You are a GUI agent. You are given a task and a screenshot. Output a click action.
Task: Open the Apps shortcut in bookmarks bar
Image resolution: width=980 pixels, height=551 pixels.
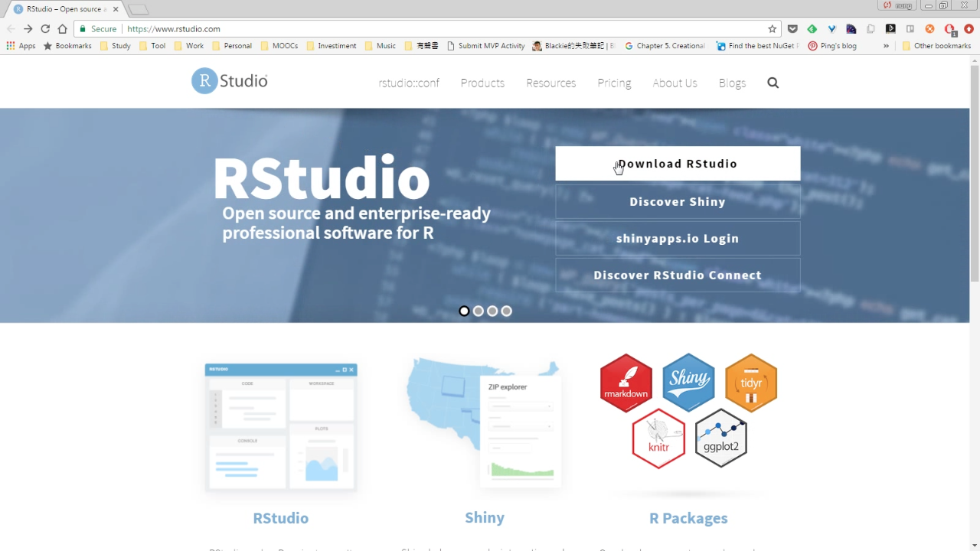point(21,46)
